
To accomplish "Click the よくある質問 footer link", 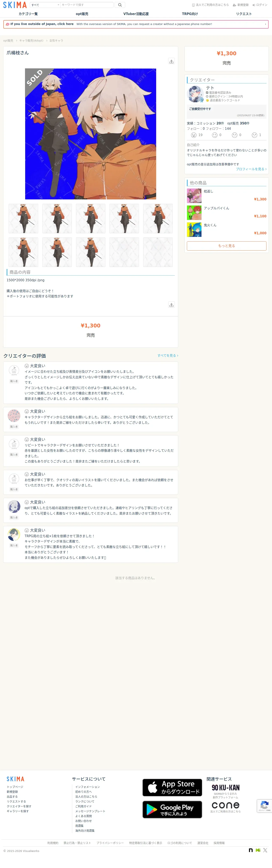I will pyautogui.click(x=84, y=816).
